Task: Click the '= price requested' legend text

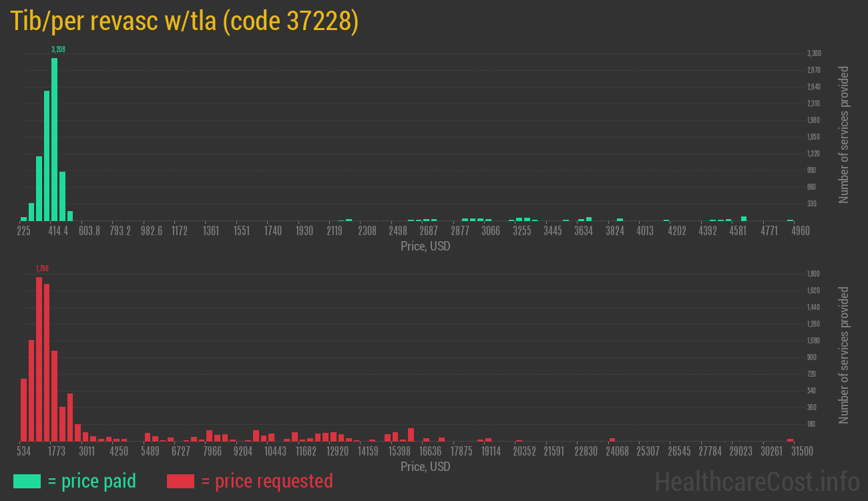Action: click(x=266, y=481)
